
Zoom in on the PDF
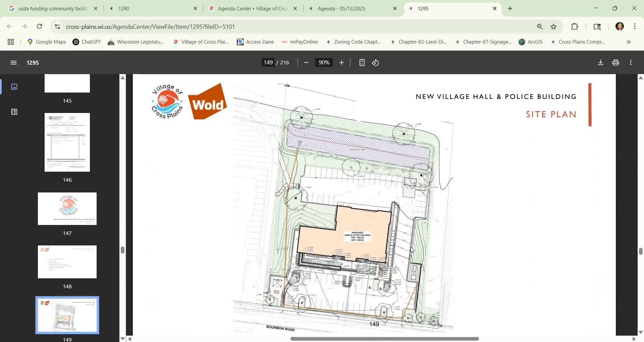click(341, 63)
